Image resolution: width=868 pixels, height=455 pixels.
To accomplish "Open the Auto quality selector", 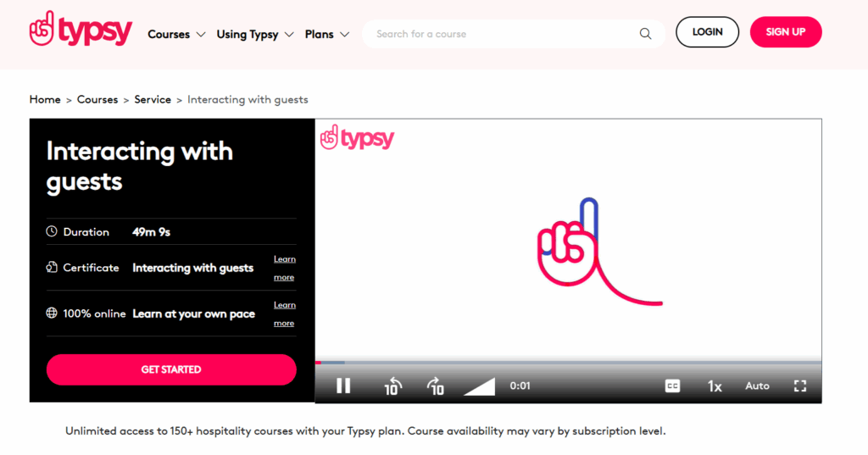I will click(x=757, y=386).
